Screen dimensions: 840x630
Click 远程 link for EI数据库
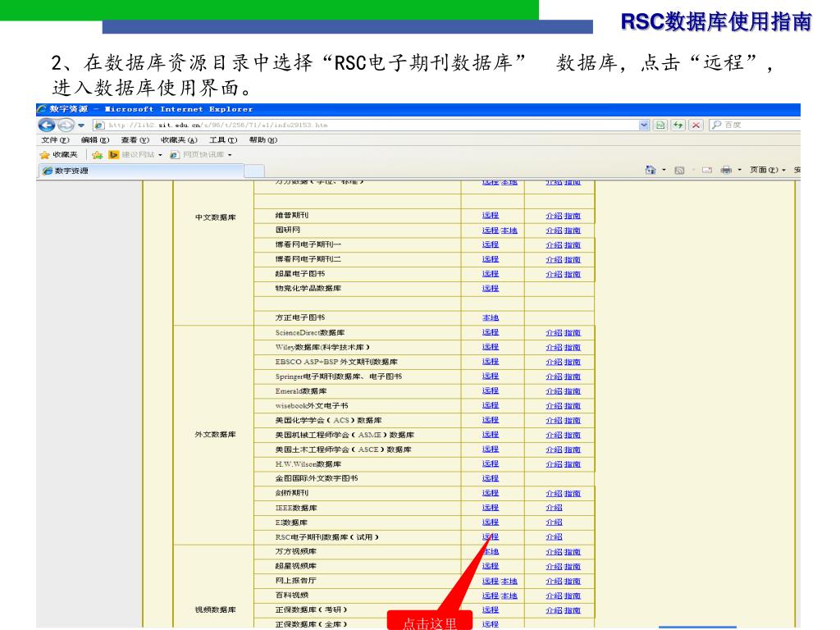(491, 523)
